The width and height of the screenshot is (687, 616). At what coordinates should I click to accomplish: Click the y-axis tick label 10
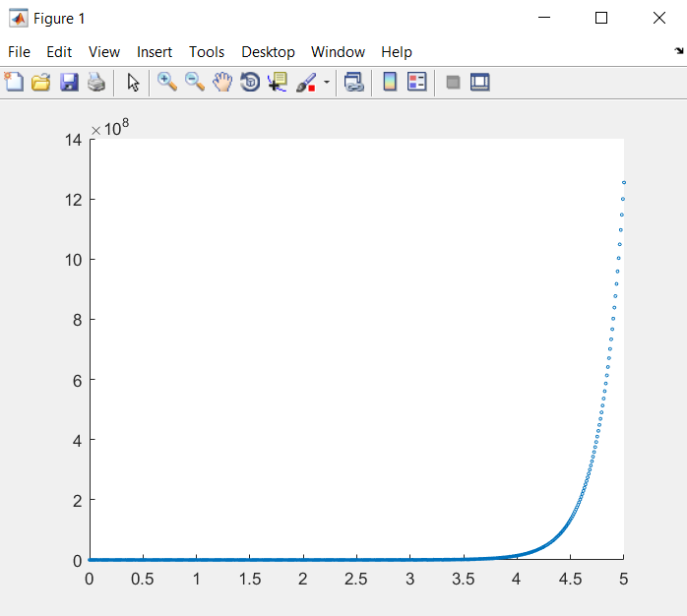coord(73,260)
